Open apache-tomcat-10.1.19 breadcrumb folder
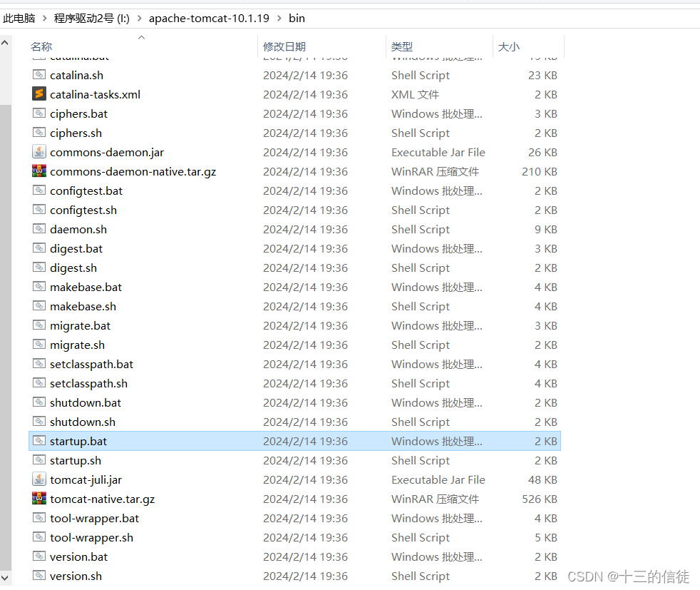This screenshot has height=590, width=700. click(209, 19)
